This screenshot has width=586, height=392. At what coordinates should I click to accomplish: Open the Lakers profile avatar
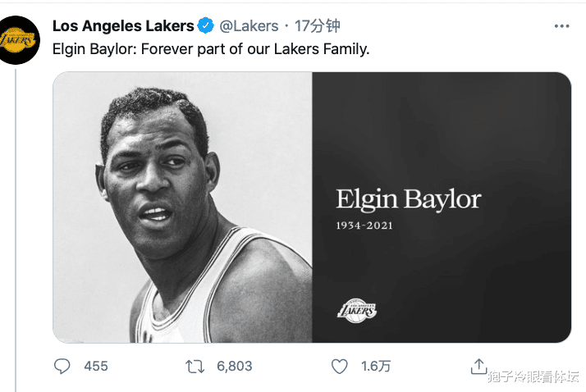click(18, 39)
